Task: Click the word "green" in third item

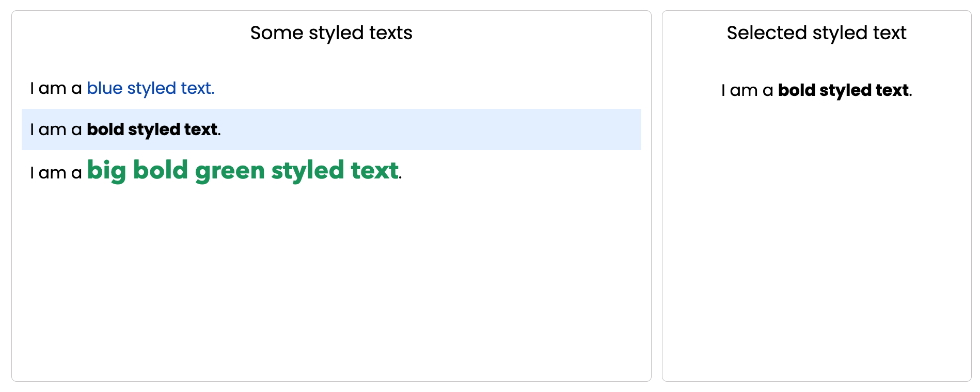Action: click(230, 172)
